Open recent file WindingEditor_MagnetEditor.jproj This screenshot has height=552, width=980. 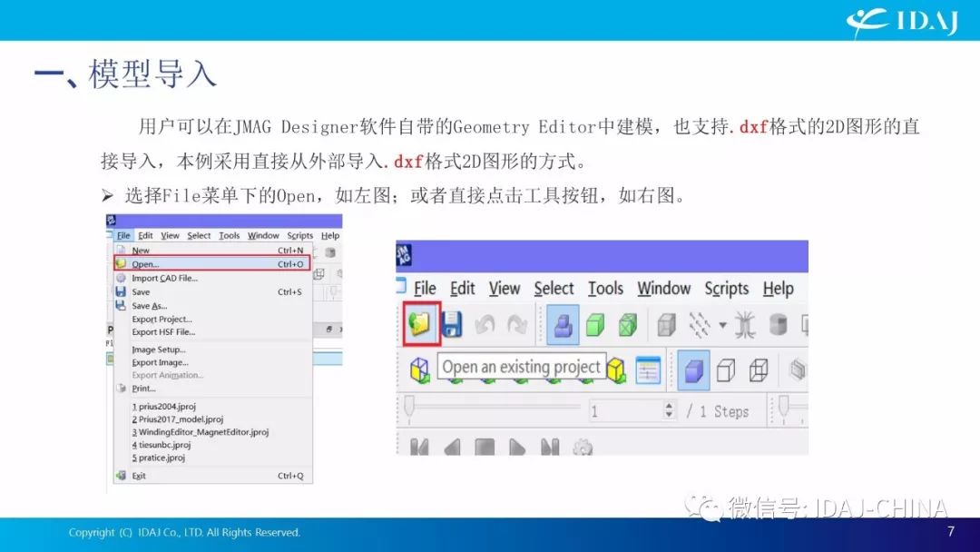pyautogui.click(x=212, y=432)
